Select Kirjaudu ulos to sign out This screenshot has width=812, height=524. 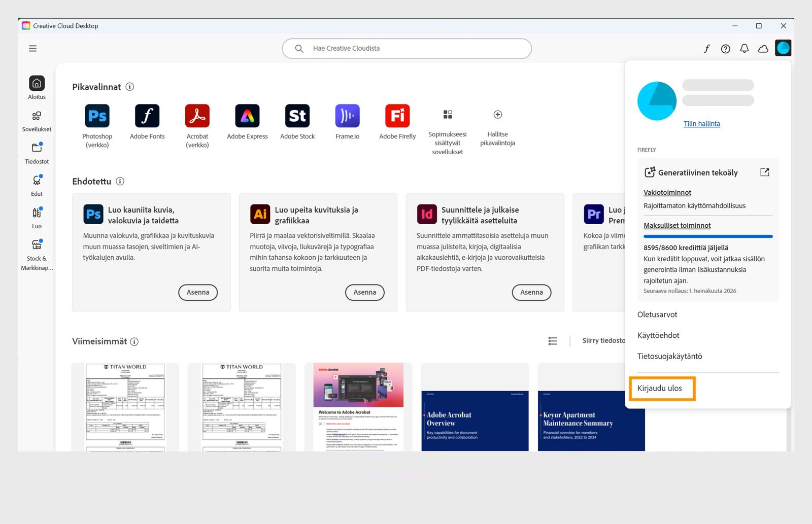660,388
